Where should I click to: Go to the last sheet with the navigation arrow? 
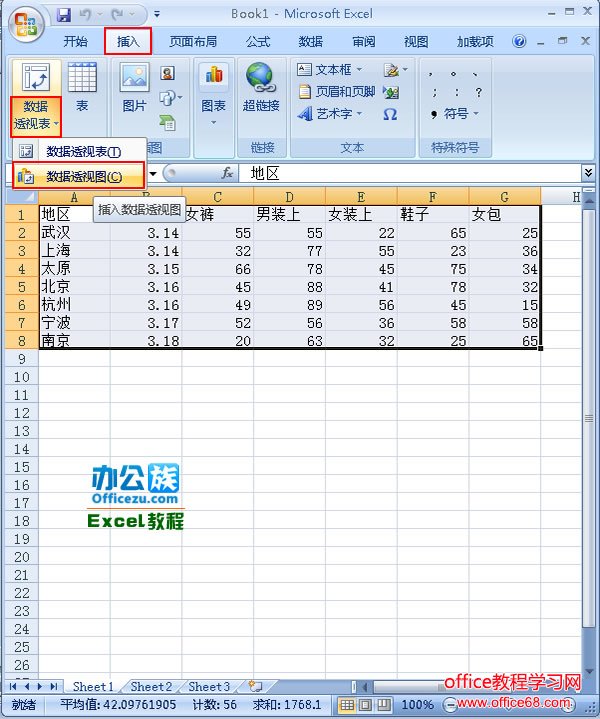click(x=54, y=686)
